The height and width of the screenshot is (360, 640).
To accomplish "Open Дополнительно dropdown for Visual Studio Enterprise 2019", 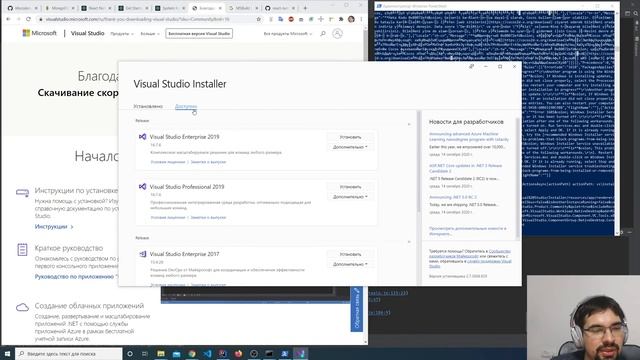I will click(x=350, y=147).
